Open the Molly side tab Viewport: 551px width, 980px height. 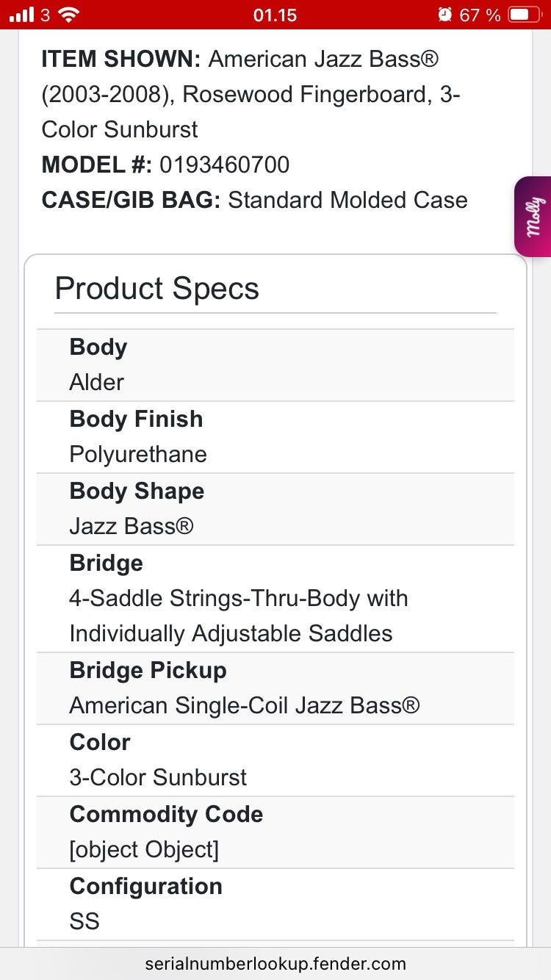(x=534, y=217)
